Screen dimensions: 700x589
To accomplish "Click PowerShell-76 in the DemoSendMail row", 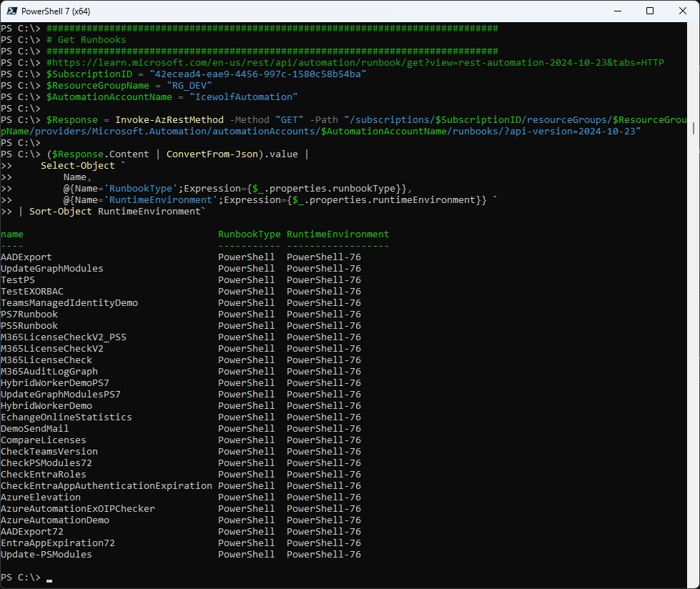I will pyautogui.click(x=324, y=428).
